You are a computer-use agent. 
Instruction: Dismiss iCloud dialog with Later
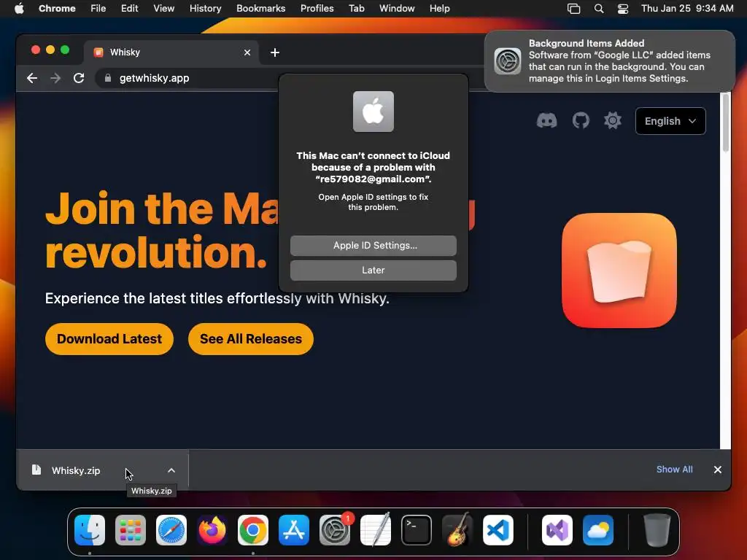[x=373, y=270]
